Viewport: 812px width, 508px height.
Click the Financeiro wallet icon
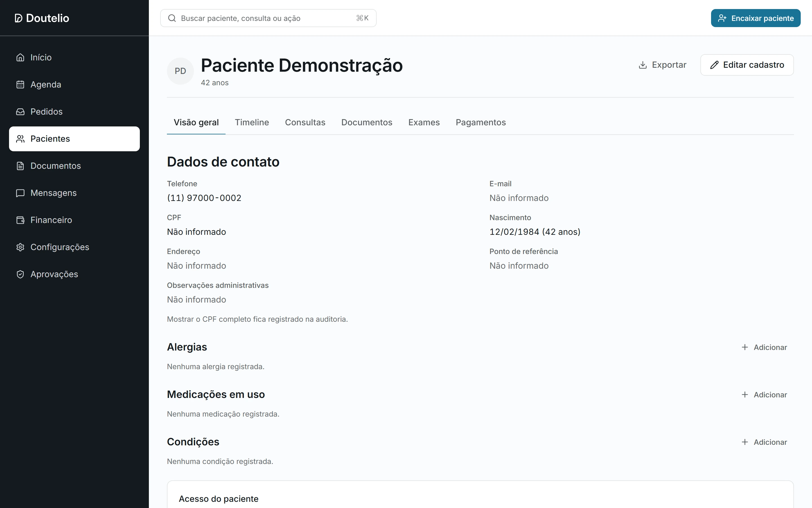click(x=21, y=220)
